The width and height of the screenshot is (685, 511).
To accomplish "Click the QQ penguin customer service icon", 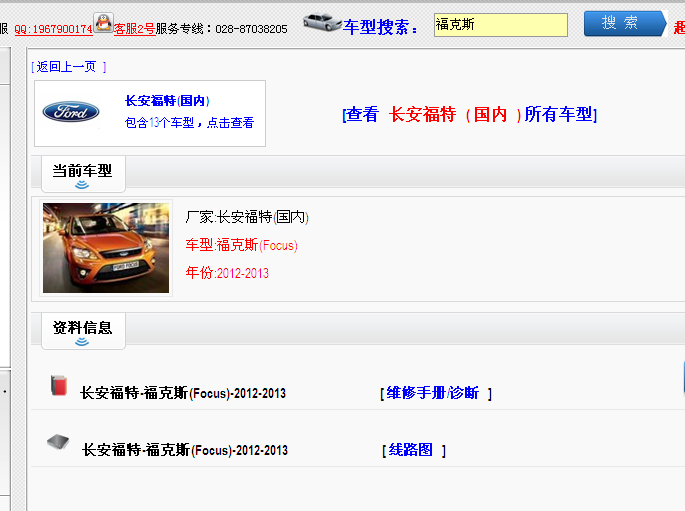I will point(104,23).
